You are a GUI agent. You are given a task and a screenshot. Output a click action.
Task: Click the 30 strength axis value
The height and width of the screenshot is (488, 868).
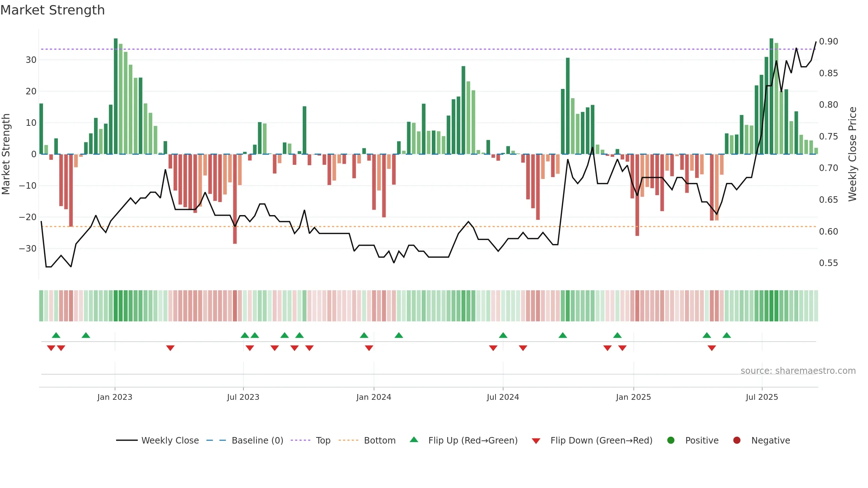[31, 60]
